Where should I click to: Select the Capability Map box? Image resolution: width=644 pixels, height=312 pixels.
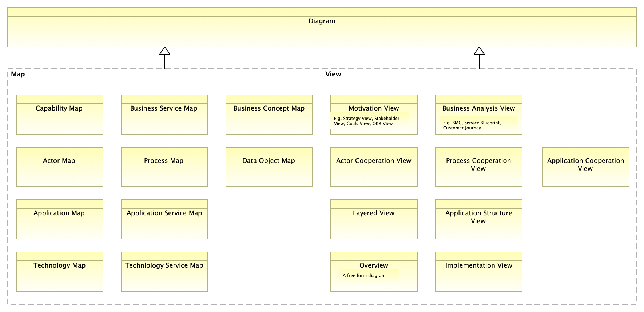coord(60,115)
